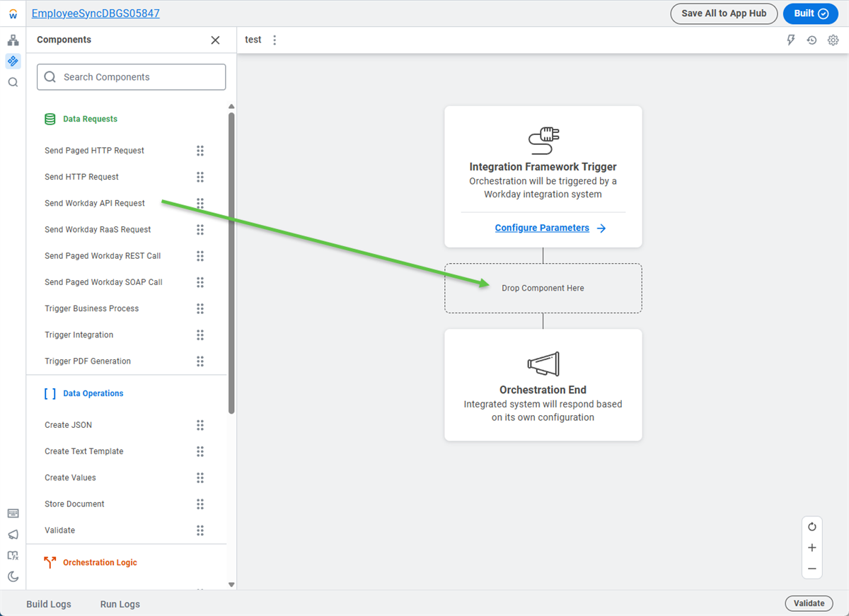Select the Validate component in the list
The image size is (849, 616).
point(59,530)
